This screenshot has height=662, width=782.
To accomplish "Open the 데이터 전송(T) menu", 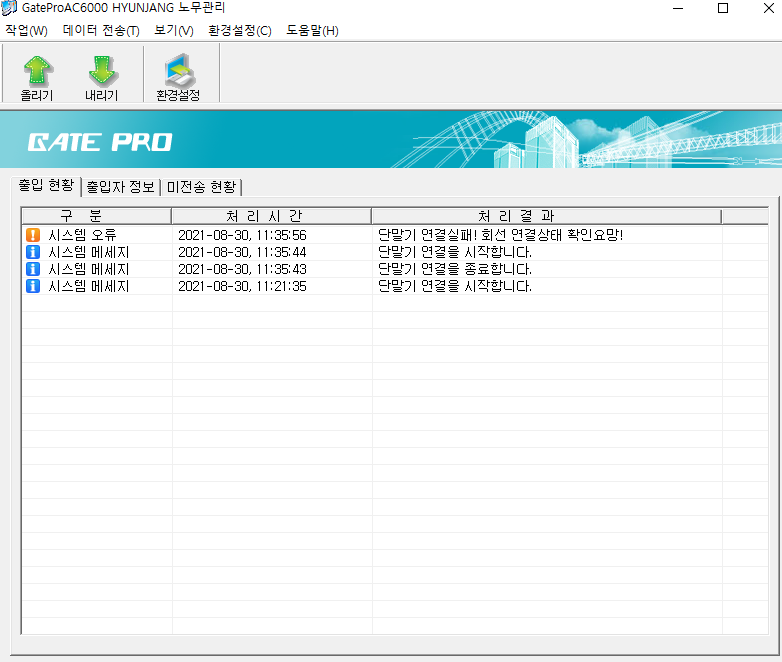I will (101, 30).
